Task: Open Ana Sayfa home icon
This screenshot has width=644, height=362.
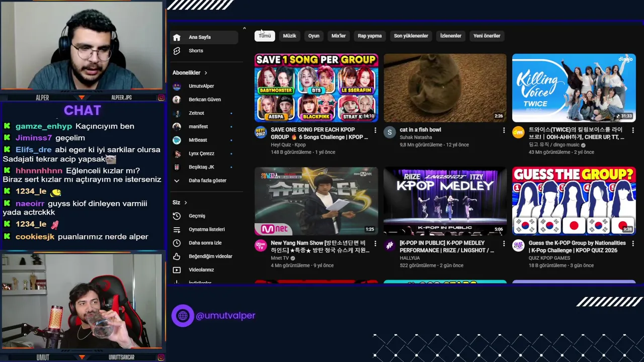Action: click(177, 37)
